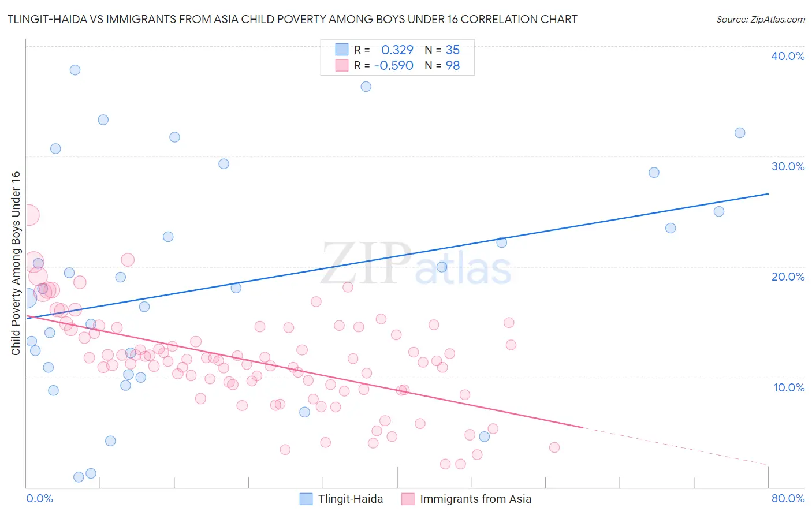Click the blue Tlingit-Haida legend swatch at bottom
Viewport: 812px width, 515px height.
[x=306, y=499]
